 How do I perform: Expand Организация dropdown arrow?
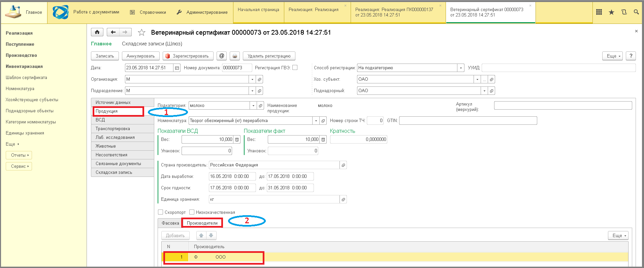coord(252,79)
